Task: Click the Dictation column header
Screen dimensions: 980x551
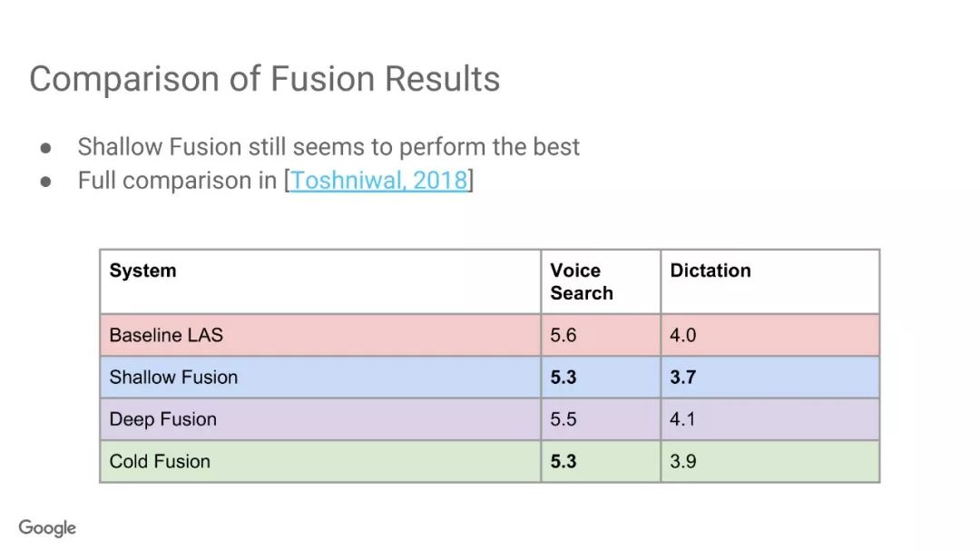Action: (x=710, y=271)
